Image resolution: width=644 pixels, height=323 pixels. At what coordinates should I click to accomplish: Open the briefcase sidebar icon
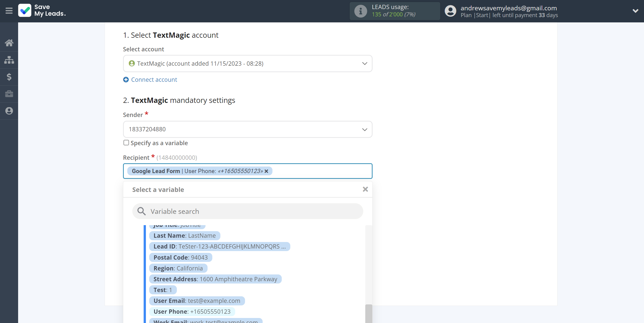[x=9, y=94]
